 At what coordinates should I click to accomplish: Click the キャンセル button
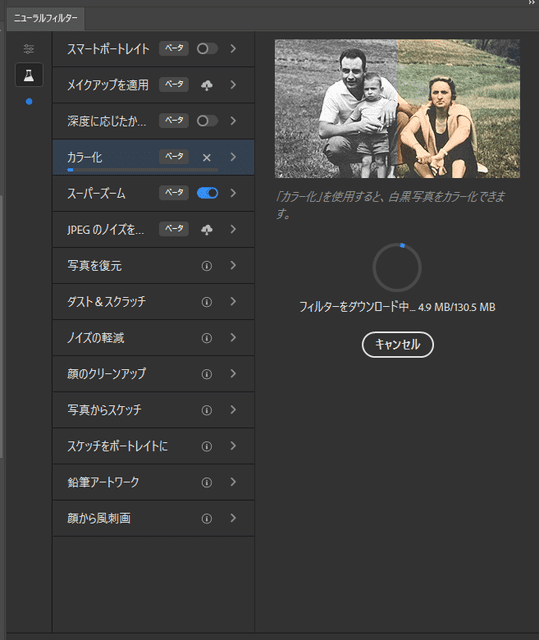pos(397,344)
